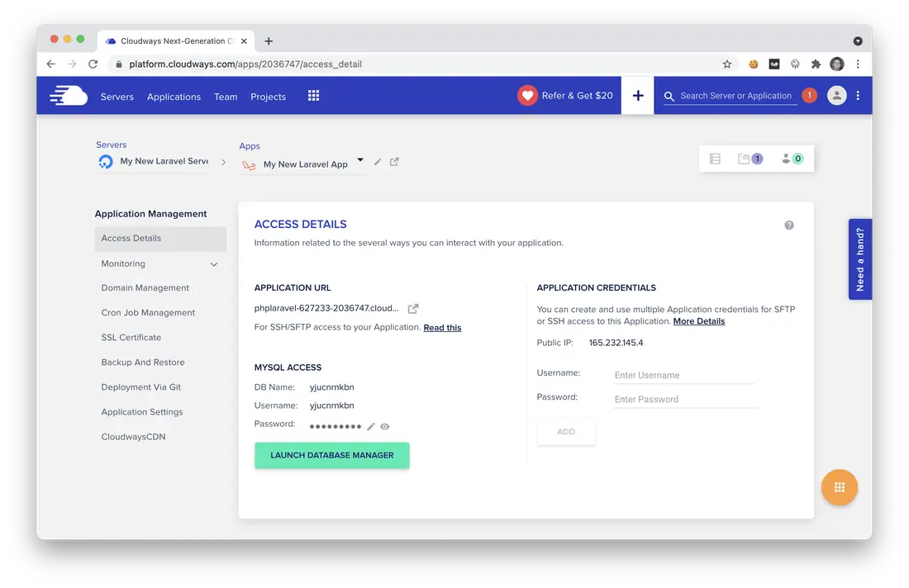
Task: Focus the Enter Username field
Action: point(684,376)
